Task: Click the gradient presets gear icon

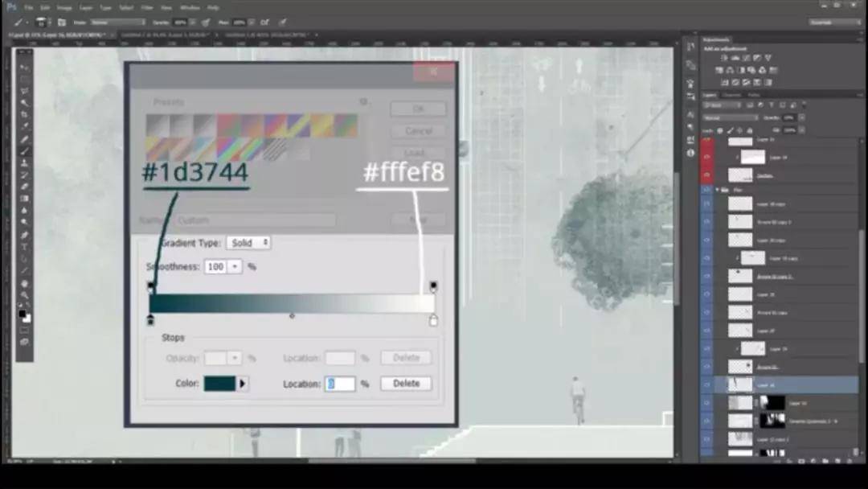Action: [363, 102]
